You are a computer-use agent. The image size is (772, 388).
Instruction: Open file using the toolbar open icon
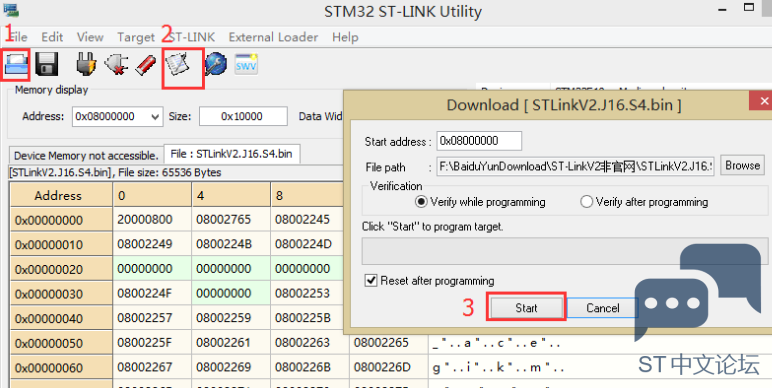(16, 65)
